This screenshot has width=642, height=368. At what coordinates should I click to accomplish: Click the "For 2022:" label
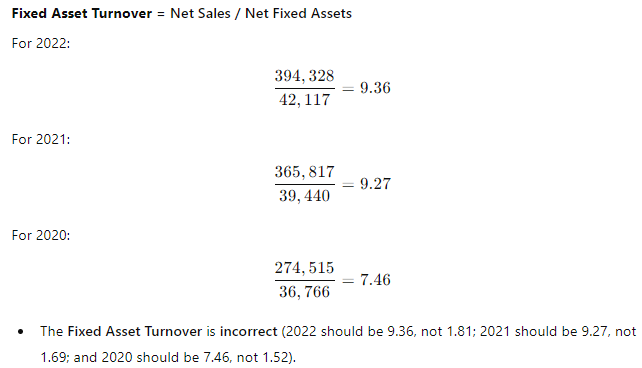pyautogui.click(x=41, y=43)
